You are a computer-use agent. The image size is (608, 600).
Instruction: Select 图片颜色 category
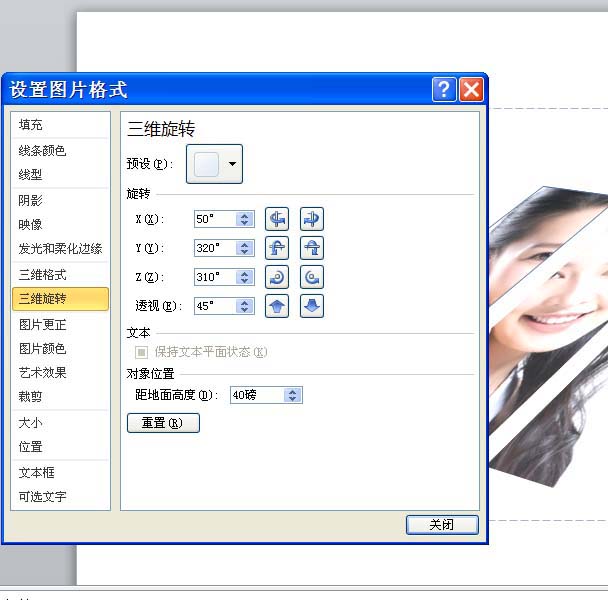click(x=60, y=349)
